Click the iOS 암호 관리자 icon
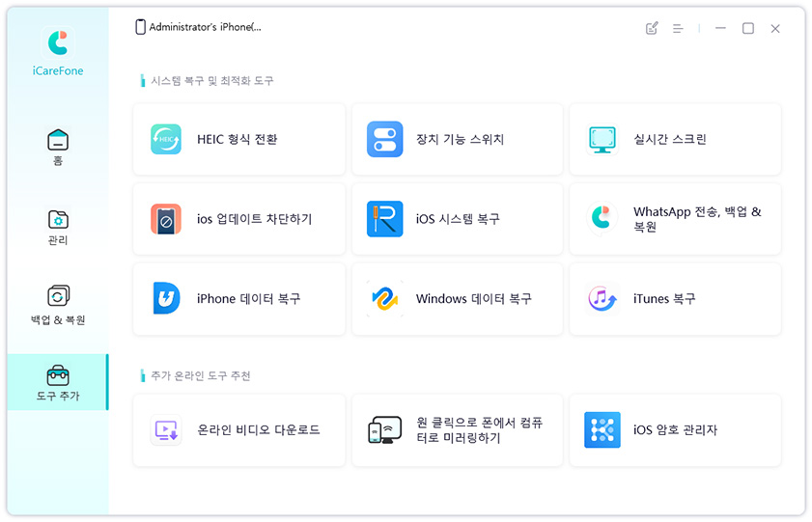 coord(602,430)
